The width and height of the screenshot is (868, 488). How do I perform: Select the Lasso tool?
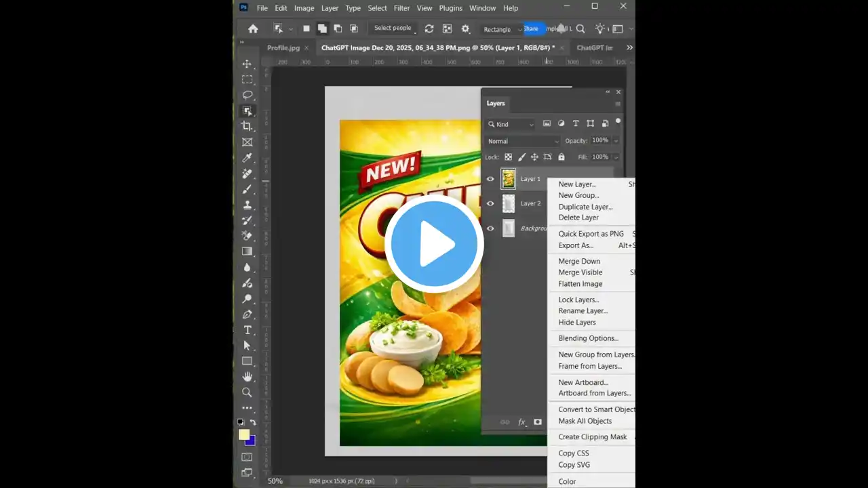point(247,95)
